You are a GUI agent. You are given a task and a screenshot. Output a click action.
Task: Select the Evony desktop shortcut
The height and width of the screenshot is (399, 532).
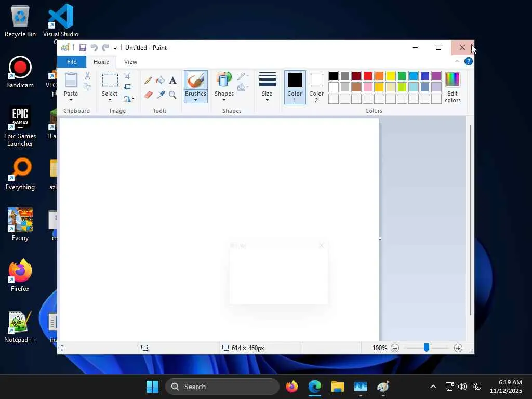[x=20, y=224]
